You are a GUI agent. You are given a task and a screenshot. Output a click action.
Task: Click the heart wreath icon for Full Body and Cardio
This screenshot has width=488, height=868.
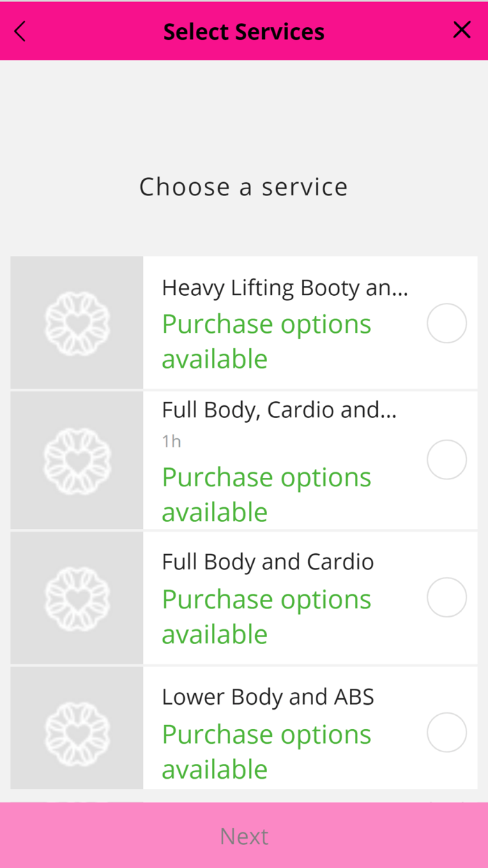coord(76,597)
